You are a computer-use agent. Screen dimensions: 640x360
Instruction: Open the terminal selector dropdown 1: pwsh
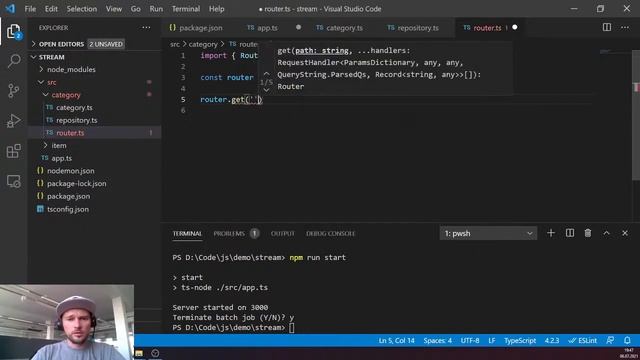[488, 233]
